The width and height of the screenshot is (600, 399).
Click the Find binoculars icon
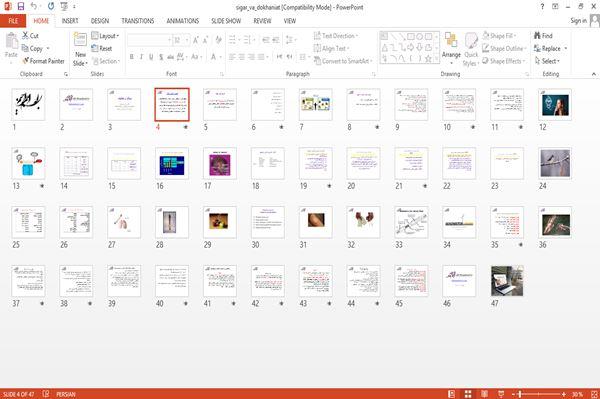537,36
